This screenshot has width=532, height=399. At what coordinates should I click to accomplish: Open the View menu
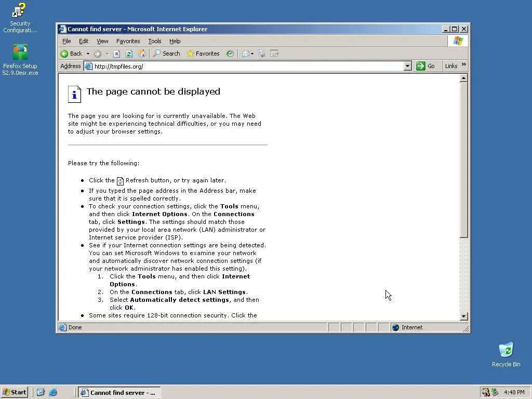[x=102, y=41]
